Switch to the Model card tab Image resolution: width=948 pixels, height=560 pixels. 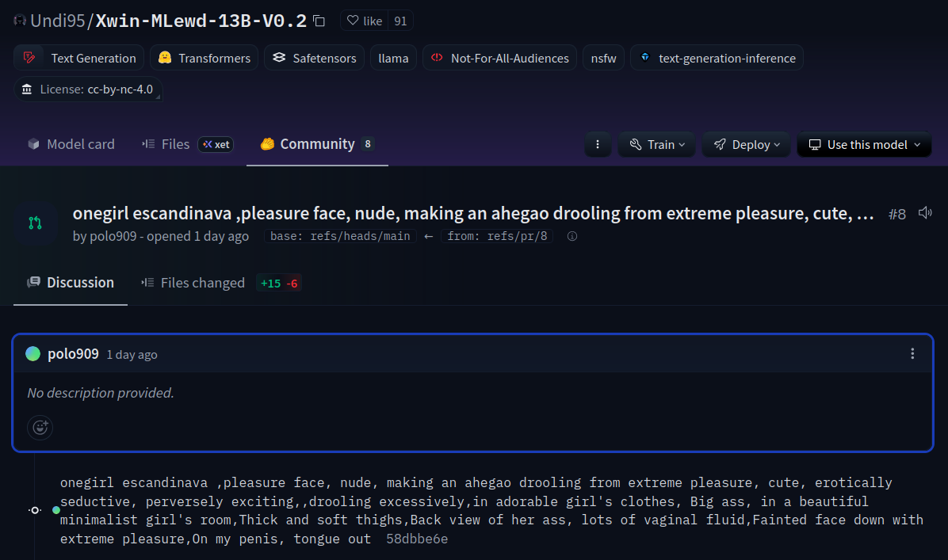tap(71, 144)
